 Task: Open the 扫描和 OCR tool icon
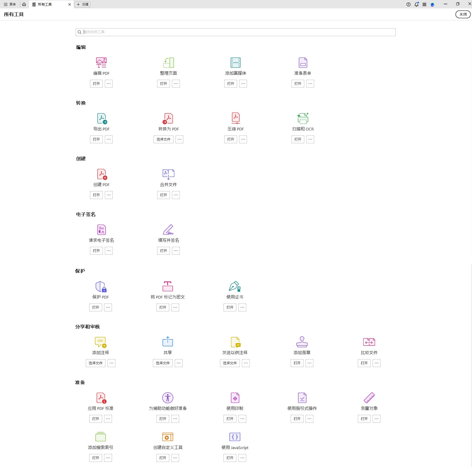point(303,118)
